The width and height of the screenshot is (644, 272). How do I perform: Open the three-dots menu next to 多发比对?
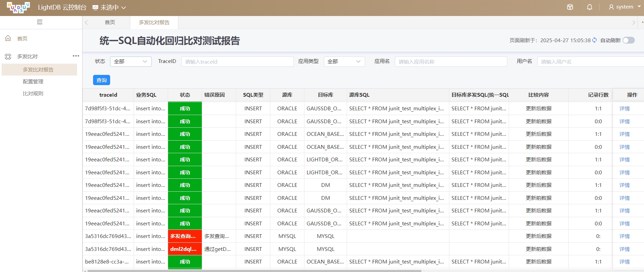click(x=76, y=56)
